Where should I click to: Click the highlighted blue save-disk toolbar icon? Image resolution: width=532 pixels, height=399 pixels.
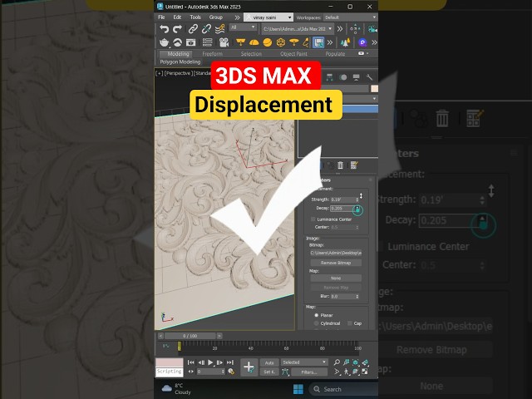tap(318, 42)
